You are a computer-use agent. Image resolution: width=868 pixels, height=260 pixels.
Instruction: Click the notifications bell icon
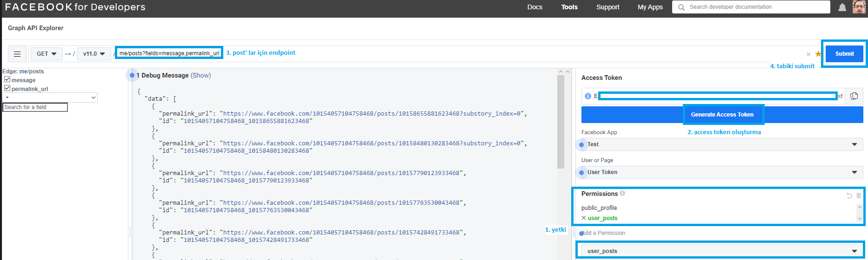842,7
